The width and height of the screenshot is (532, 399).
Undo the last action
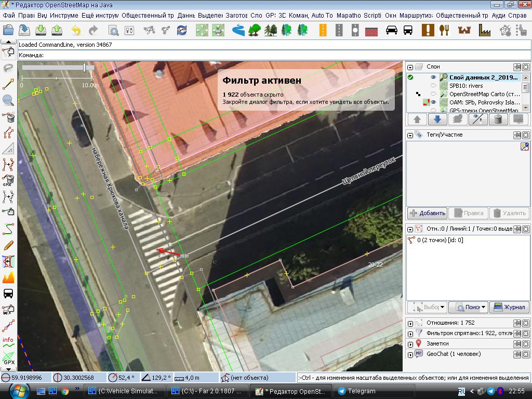click(x=76, y=30)
